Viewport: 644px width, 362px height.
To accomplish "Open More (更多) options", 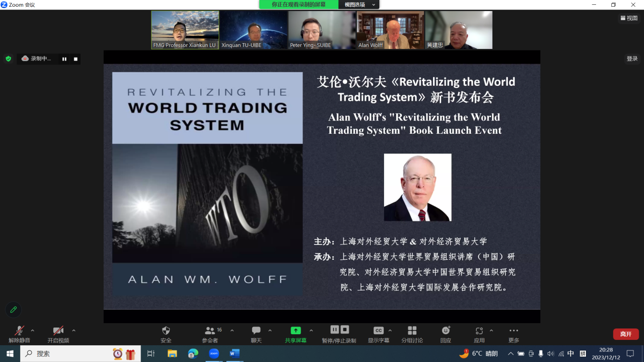I will [514, 331].
